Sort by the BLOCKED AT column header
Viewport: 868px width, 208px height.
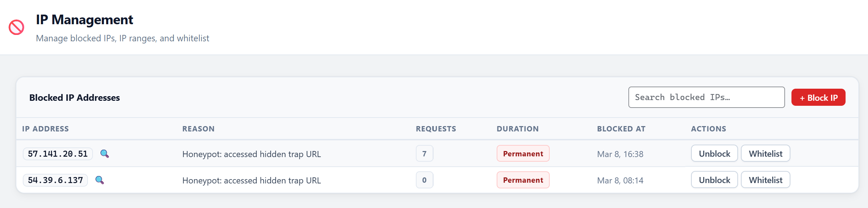[621, 129]
